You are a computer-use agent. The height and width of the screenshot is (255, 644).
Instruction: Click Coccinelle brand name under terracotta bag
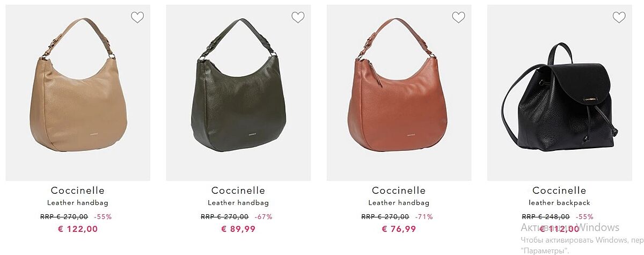click(399, 191)
